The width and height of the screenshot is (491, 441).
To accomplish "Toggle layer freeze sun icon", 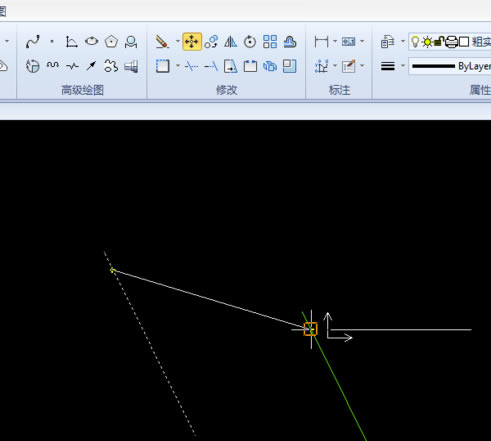I will [x=427, y=42].
